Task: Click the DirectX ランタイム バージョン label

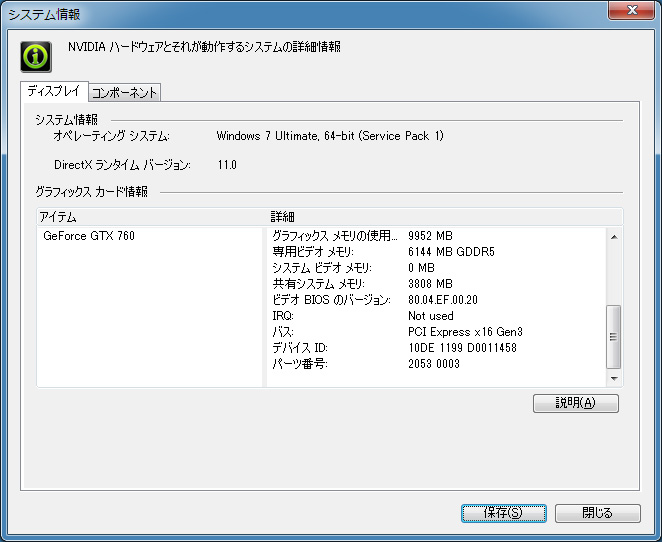Action: pyautogui.click(x=122, y=165)
